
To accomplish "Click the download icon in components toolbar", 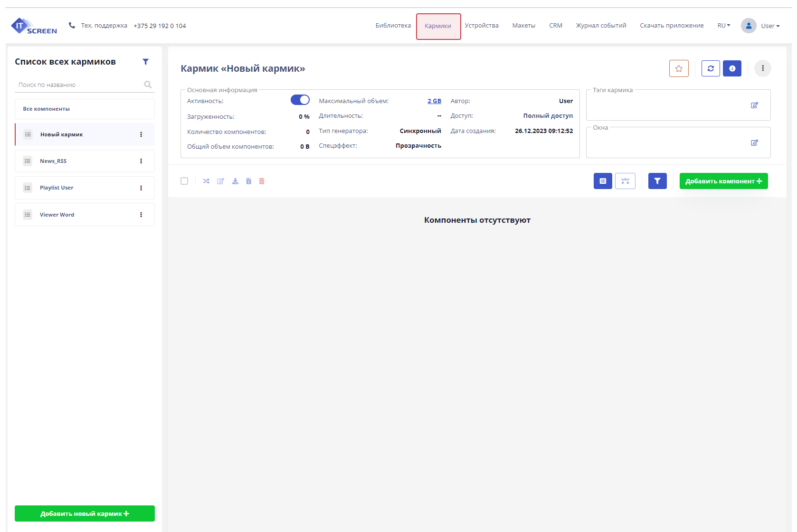I will tap(235, 181).
